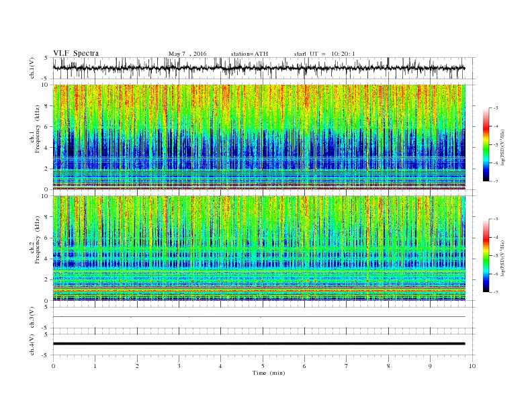The image size is (532, 411).
Task: Click the "8" tick on the Time axis
Action: point(388,366)
